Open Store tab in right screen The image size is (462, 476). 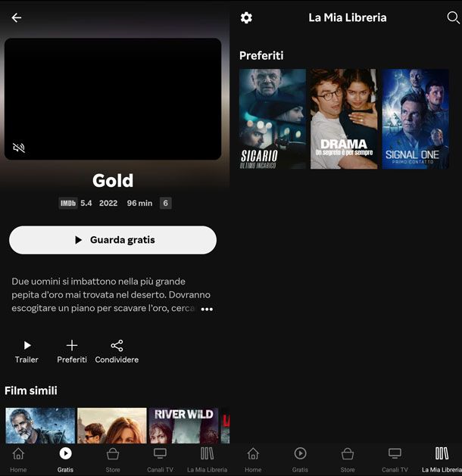(348, 460)
